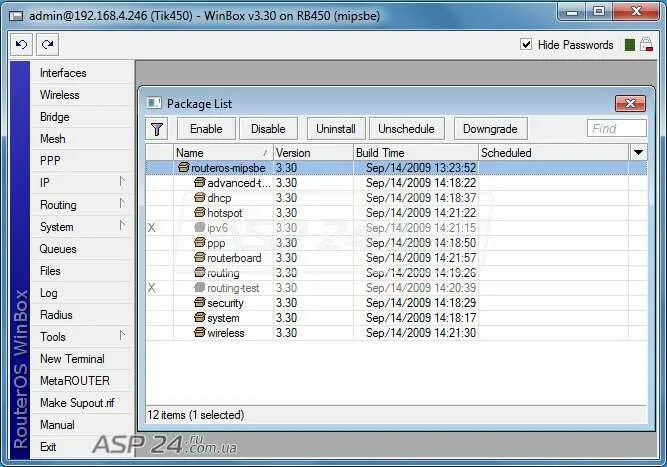Click the disabled ipv6 package icon

200,228
